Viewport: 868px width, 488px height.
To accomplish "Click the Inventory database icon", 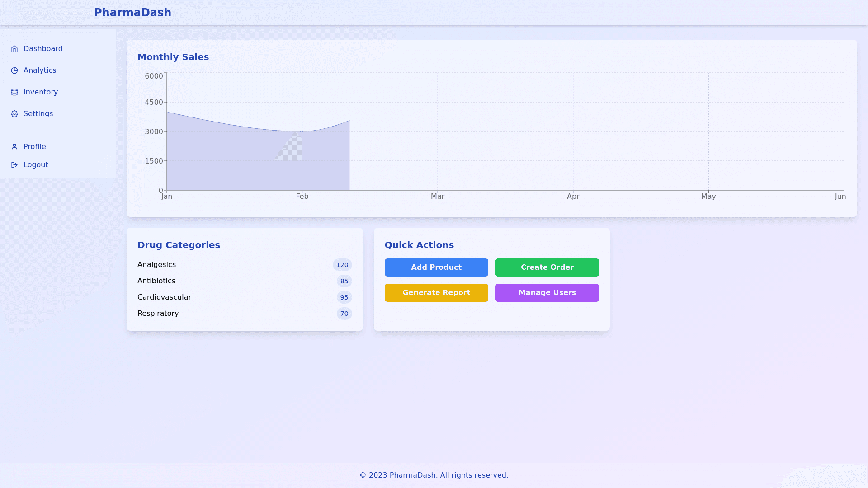I will (14, 92).
